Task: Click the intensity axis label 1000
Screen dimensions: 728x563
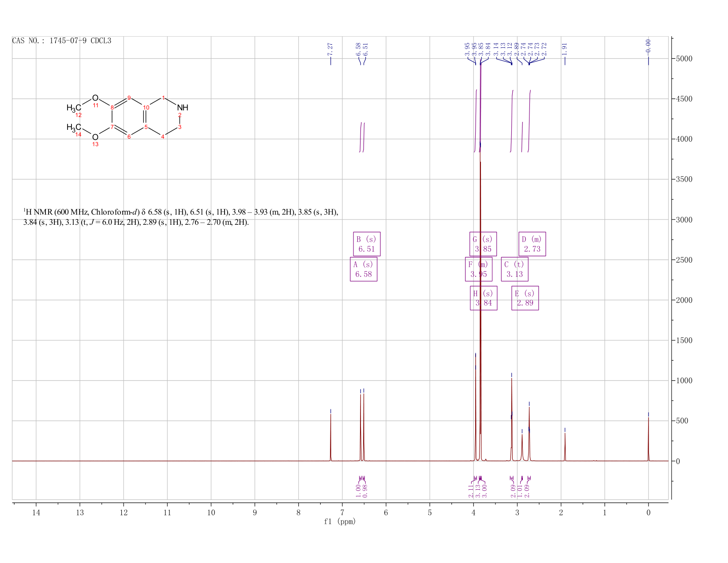Action: point(684,381)
